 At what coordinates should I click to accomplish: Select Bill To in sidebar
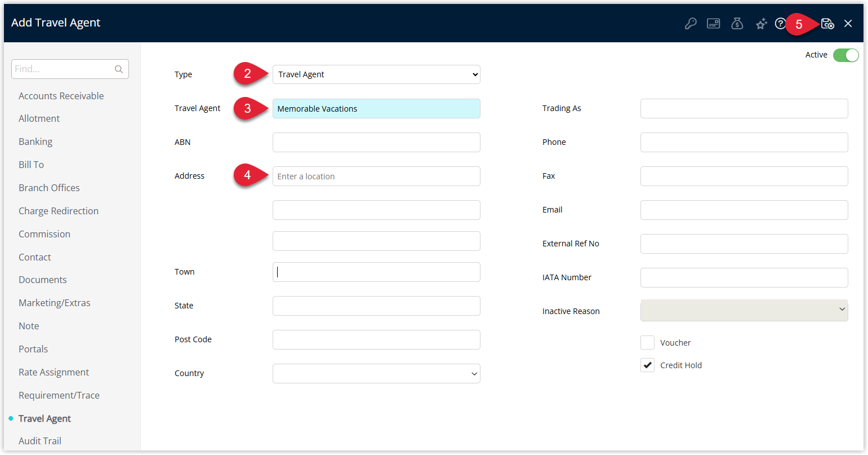click(31, 165)
